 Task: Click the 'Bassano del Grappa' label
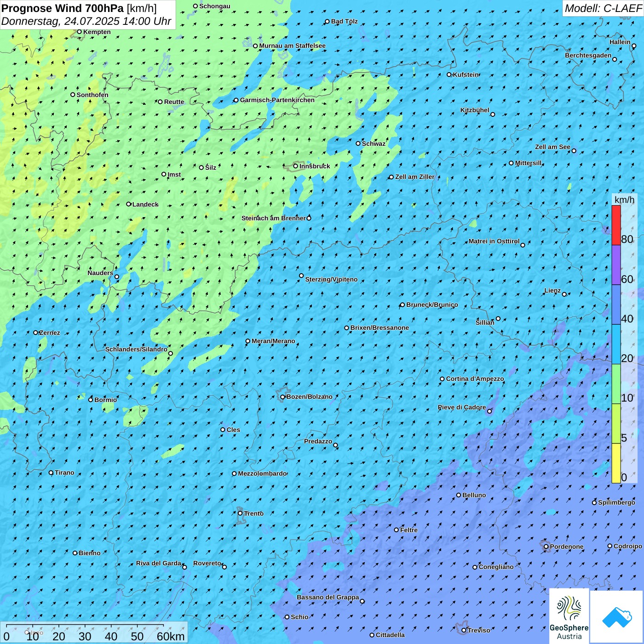[x=328, y=597]
